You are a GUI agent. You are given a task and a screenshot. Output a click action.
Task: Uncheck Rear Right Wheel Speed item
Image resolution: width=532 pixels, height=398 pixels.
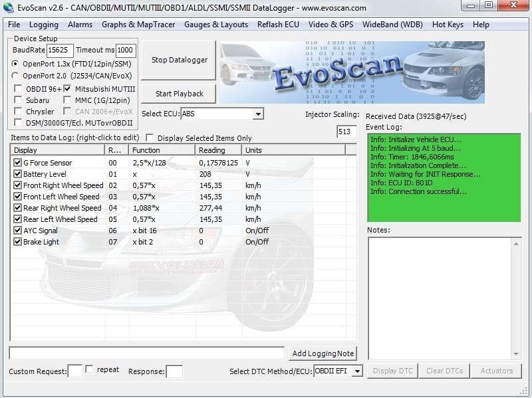tap(17, 208)
